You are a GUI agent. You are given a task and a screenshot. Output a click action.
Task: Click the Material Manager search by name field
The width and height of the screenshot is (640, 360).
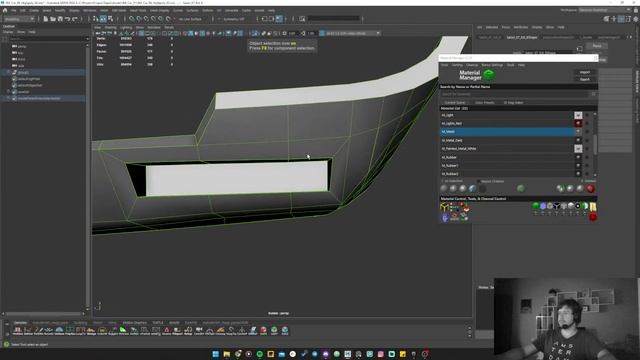tap(515, 94)
